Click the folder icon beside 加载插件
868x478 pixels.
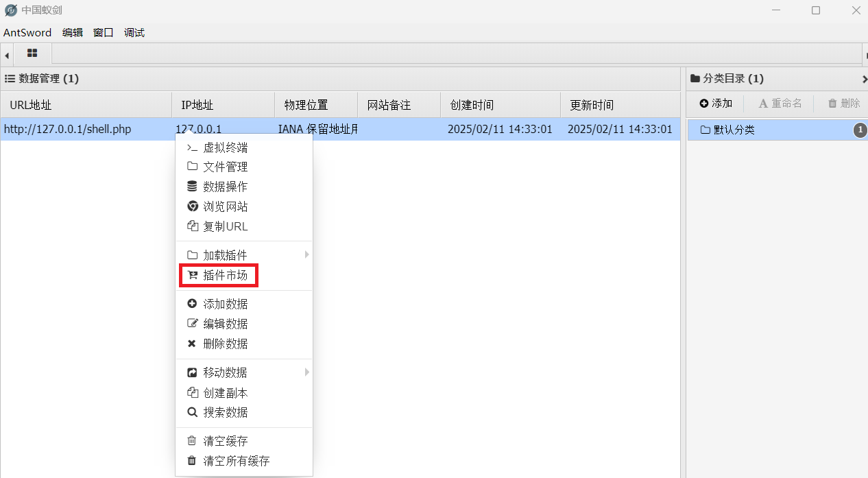192,255
